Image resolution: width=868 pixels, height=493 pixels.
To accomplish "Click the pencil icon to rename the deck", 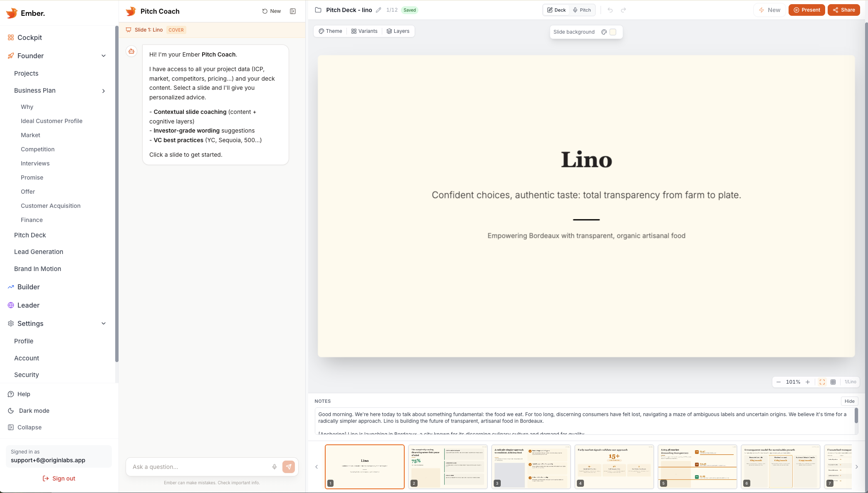I will [x=378, y=10].
